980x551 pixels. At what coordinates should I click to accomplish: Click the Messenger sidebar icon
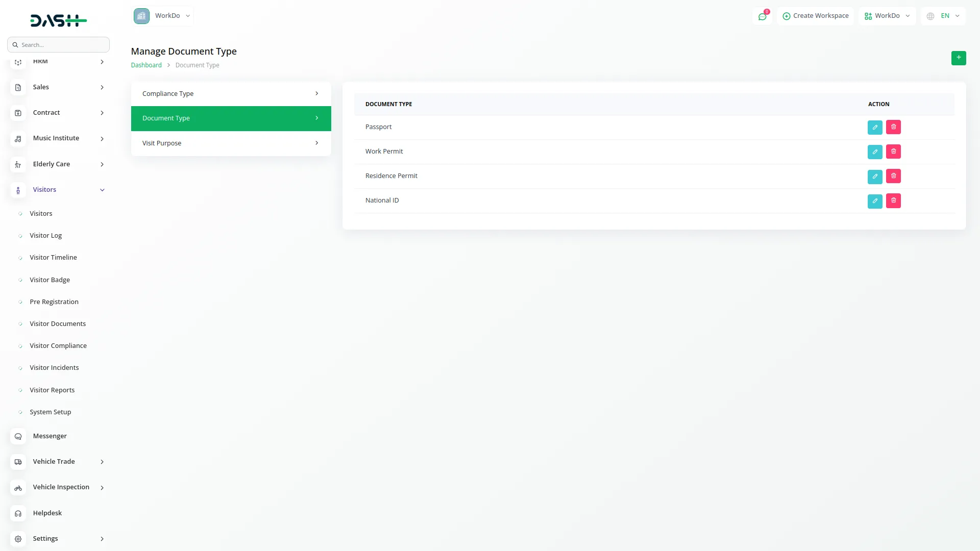point(18,436)
